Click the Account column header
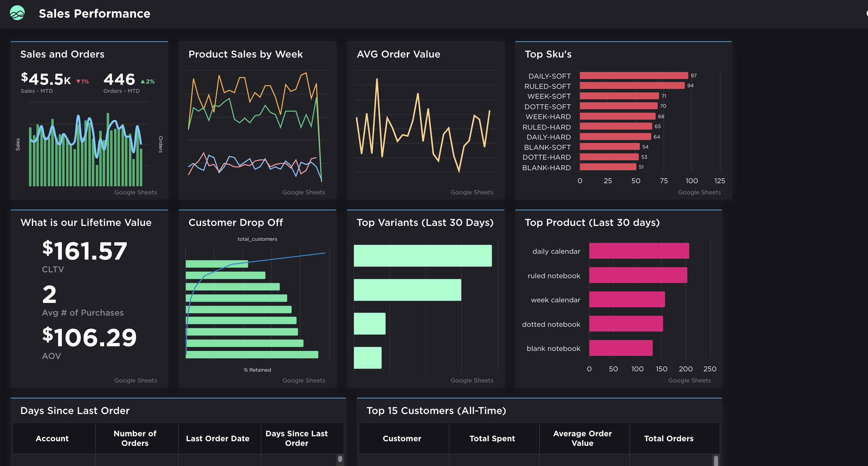868x466 pixels. [x=52, y=438]
